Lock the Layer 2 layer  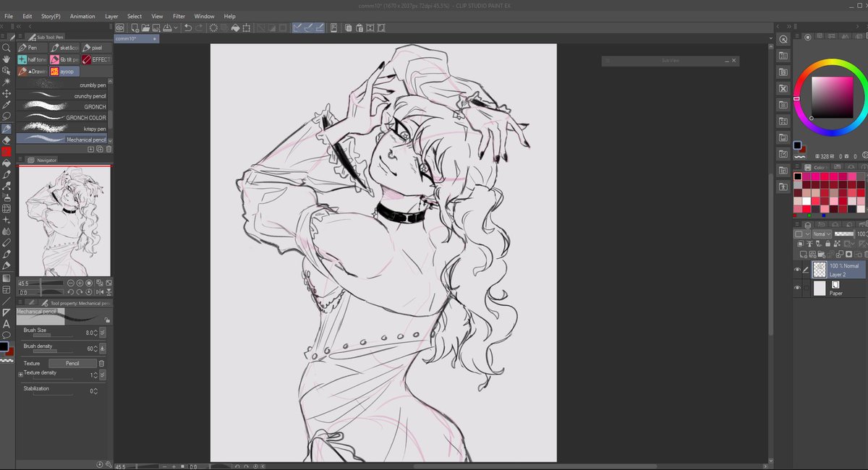click(828, 244)
